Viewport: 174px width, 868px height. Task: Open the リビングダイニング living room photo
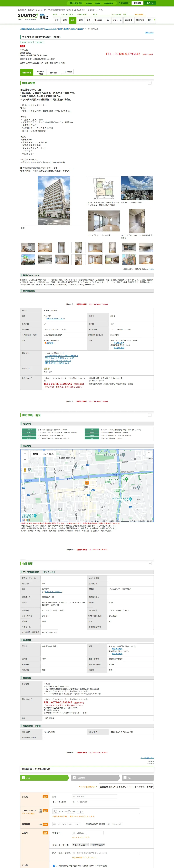[104, 221]
